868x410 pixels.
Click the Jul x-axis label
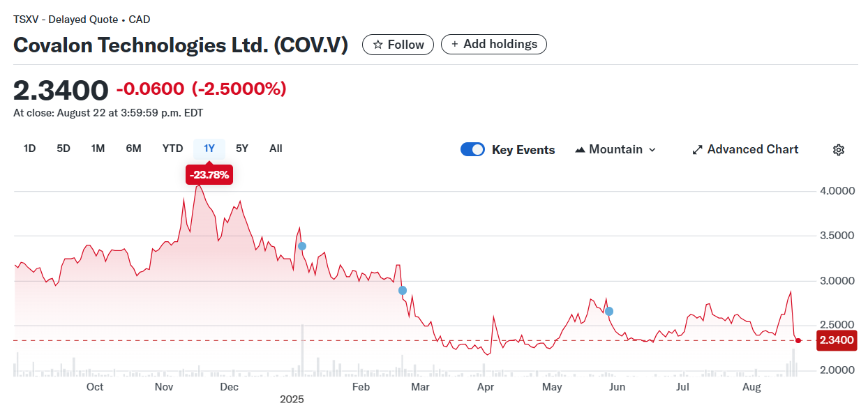682,387
